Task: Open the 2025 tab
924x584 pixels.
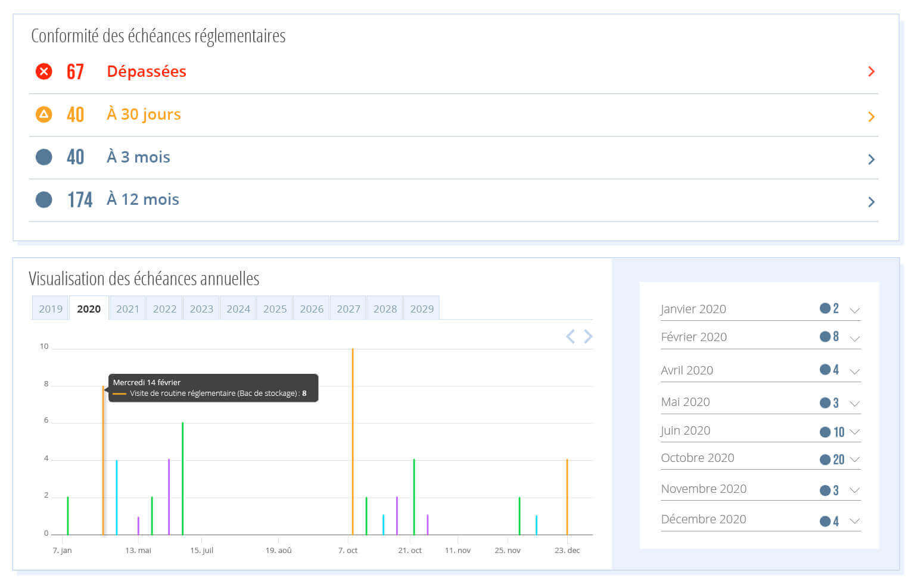Action: [275, 308]
